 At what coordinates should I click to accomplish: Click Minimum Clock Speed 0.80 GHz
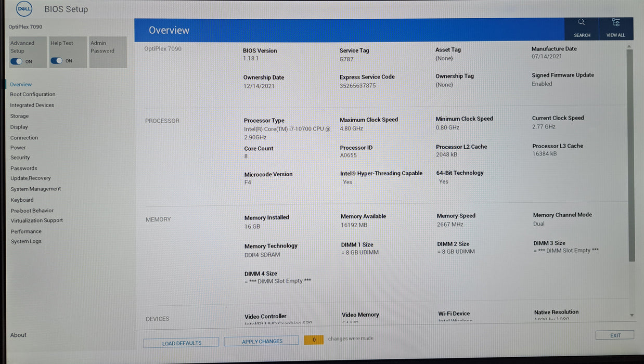(x=448, y=127)
